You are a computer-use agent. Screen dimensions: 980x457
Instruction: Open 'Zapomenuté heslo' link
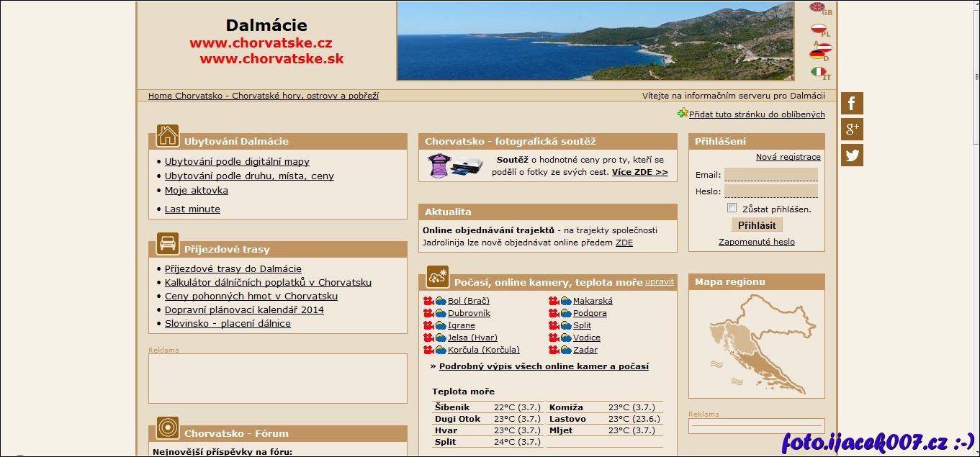pyautogui.click(x=756, y=242)
